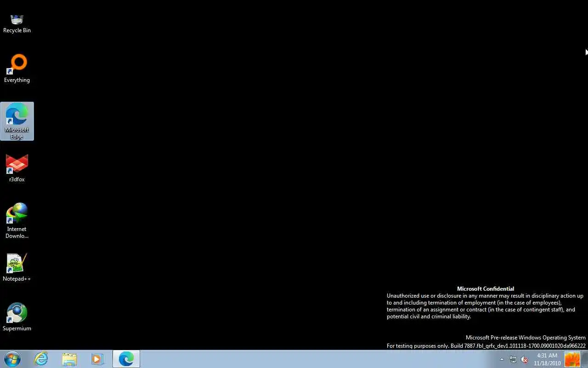This screenshot has height=368, width=588.
Task: Launch Windows Media Player from taskbar
Action: point(97,359)
